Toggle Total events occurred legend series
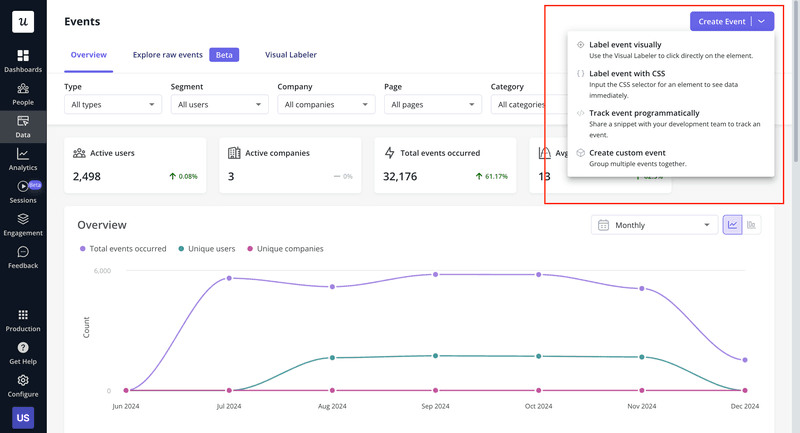Screen dimensions: 800x433 point(125,248)
